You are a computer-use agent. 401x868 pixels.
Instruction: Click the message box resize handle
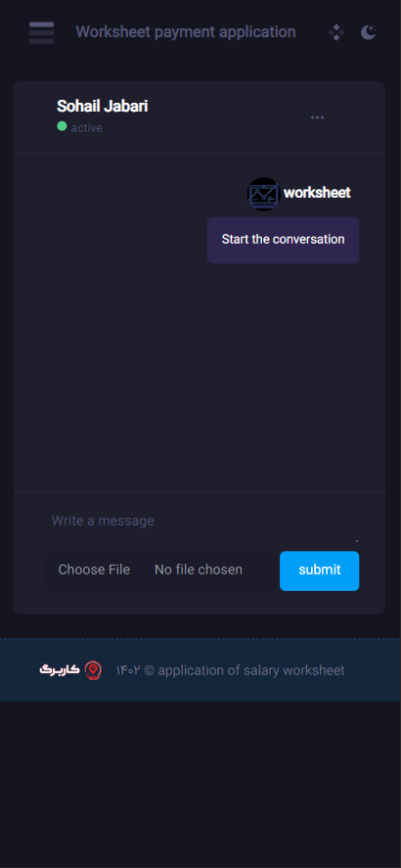(x=356, y=541)
